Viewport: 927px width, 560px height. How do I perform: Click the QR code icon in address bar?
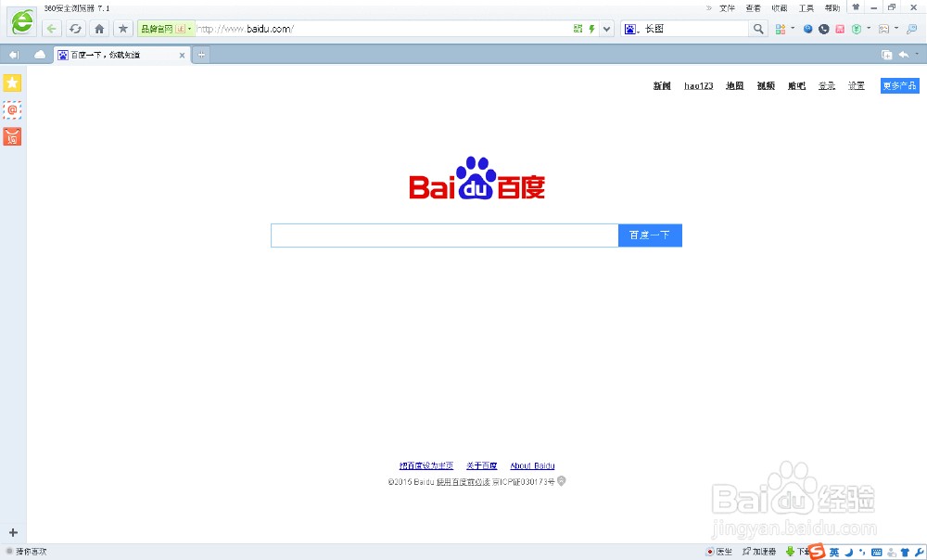click(578, 29)
